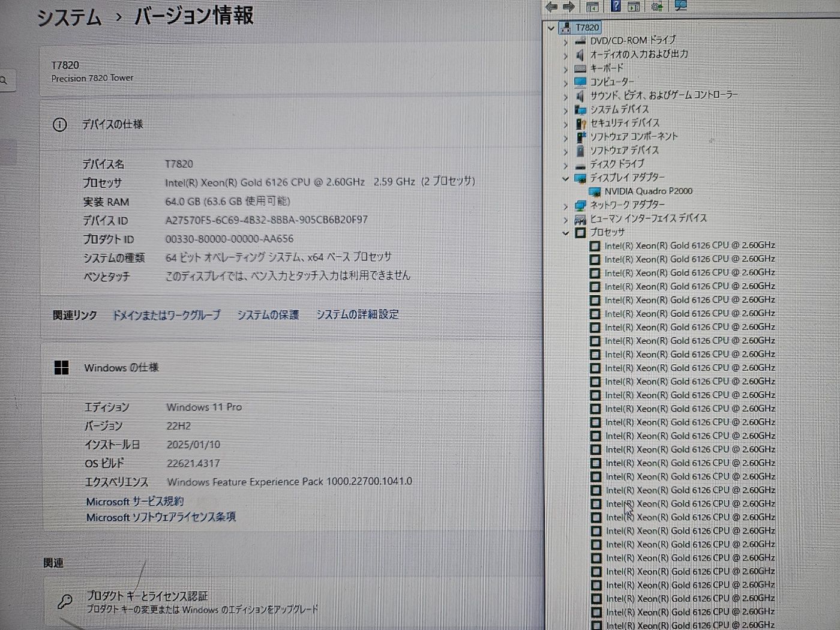Open the Microsoft ソフトウェアライセンス条項 link
Image resolution: width=840 pixels, height=630 pixels.
point(161,517)
